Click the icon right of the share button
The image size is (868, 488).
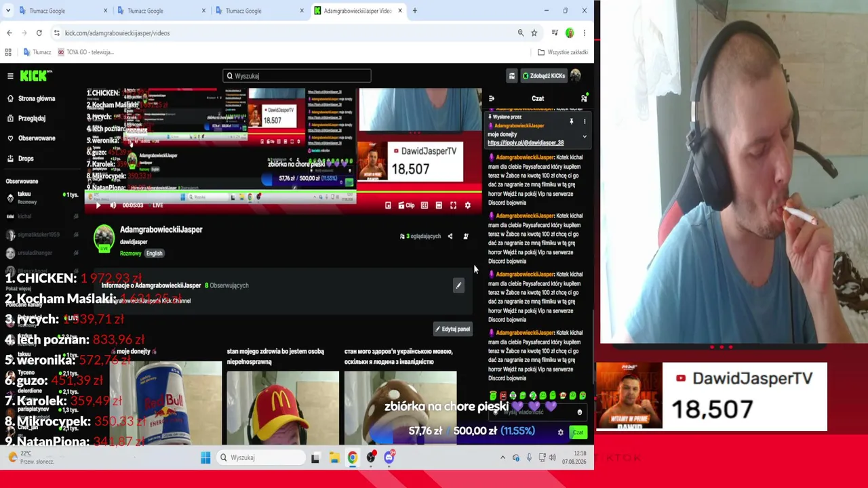point(466,237)
